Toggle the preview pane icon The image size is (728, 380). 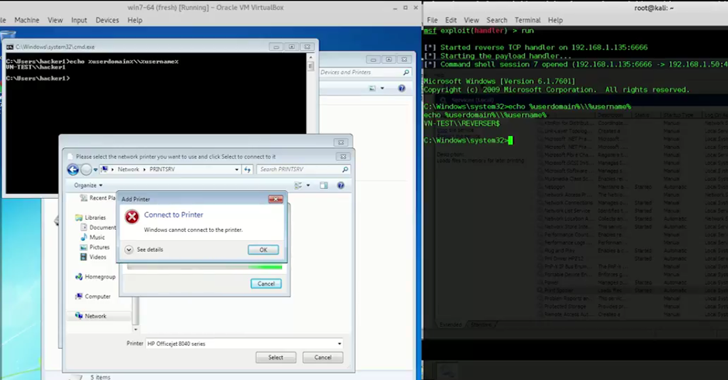pos(324,185)
